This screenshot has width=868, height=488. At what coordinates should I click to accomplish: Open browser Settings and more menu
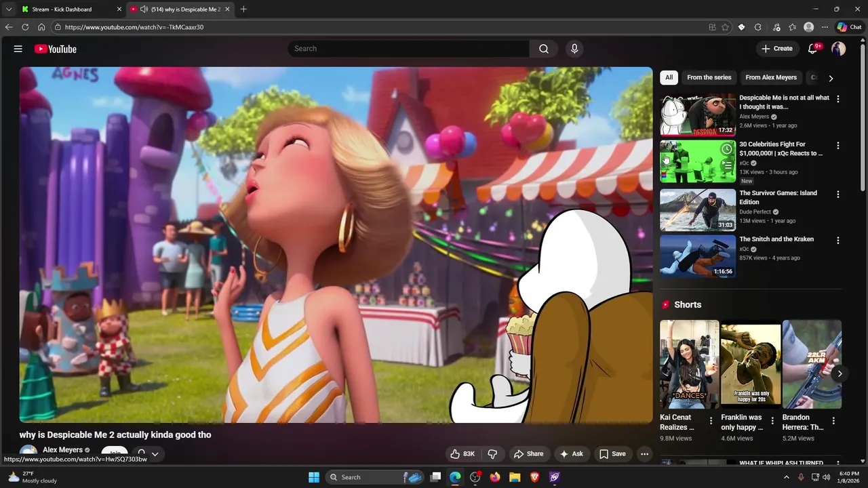tap(825, 27)
